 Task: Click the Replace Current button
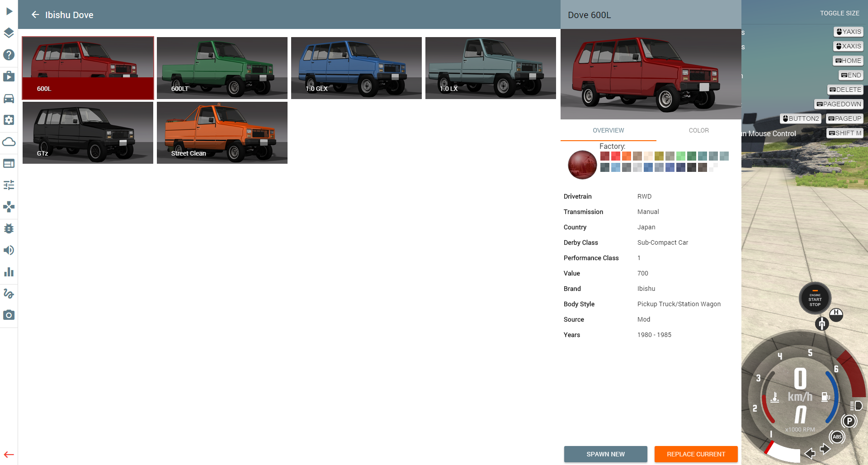click(696, 454)
